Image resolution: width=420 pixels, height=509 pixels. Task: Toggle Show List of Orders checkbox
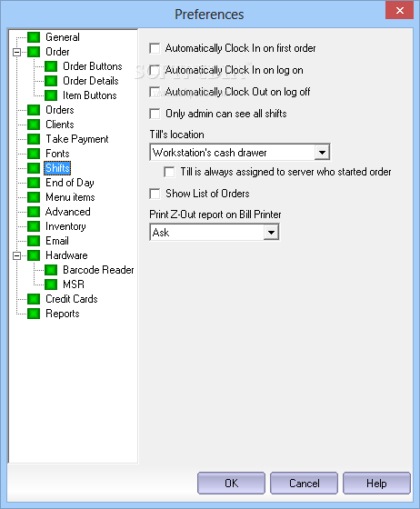pyautogui.click(x=155, y=194)
